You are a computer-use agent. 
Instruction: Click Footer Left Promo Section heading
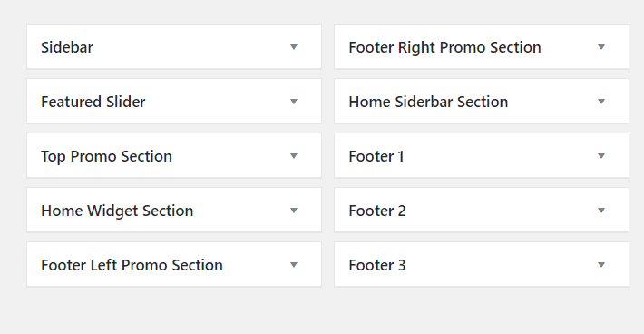132,265
